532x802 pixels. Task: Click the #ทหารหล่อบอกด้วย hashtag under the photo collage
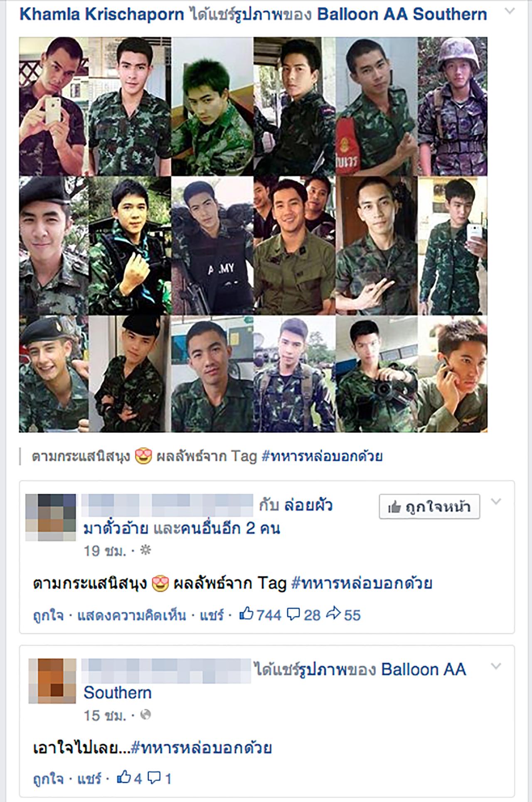tap(322, 456)
